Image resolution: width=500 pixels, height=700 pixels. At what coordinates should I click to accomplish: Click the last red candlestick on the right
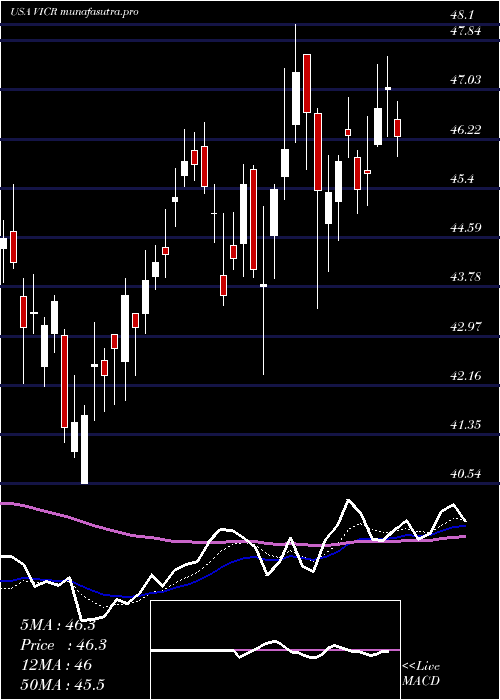[397, 128]
